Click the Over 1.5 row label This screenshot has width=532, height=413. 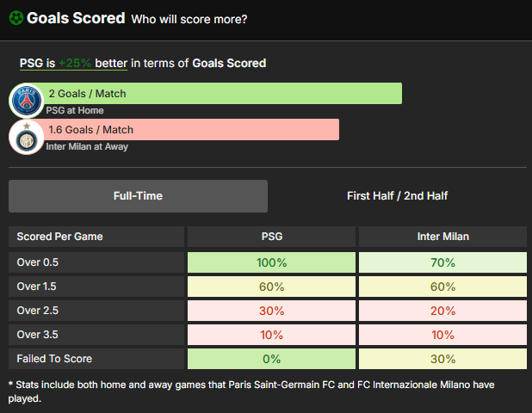(37, 287)
